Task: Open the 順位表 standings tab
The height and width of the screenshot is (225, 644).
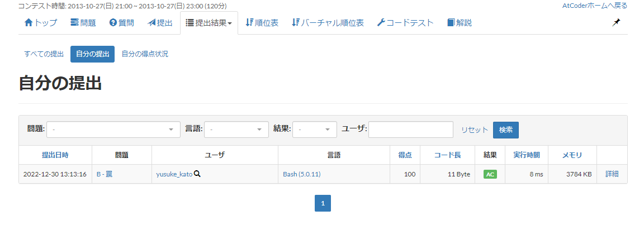Action: (262, 23)
